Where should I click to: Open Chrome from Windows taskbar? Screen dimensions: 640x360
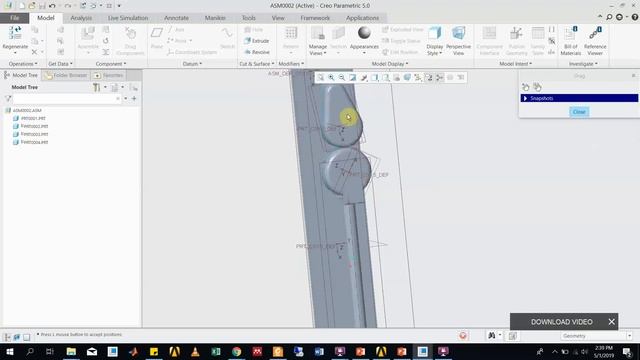(x=236, y=351)
